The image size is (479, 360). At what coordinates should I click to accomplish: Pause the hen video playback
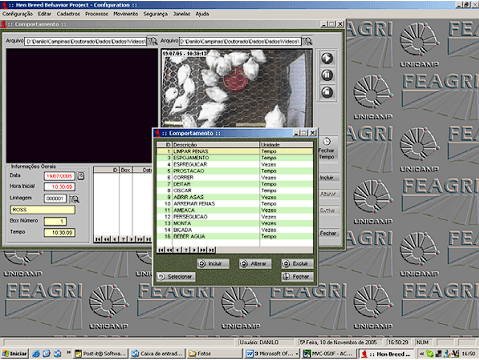327,75
